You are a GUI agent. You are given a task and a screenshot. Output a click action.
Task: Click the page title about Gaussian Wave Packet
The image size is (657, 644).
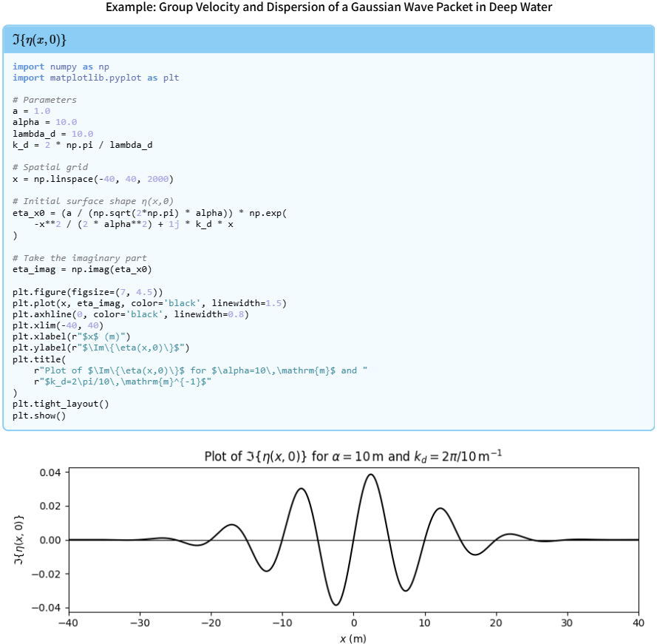[x=328, y=7]
